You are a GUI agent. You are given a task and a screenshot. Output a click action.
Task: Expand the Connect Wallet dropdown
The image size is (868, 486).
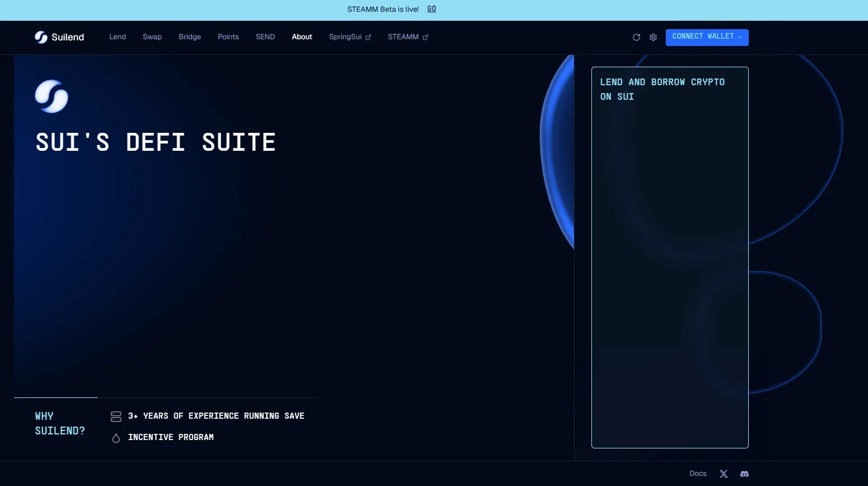pos(707,37)
